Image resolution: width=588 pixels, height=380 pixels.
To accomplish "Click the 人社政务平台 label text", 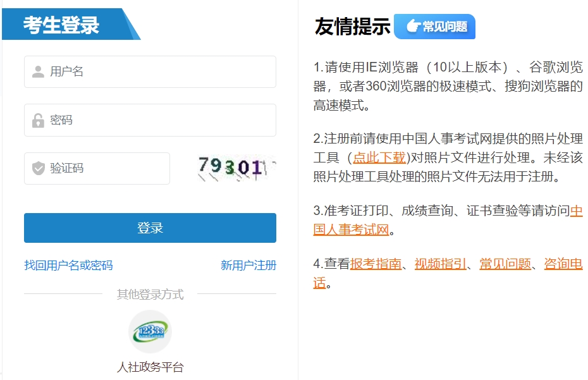I will click(150, 367).
